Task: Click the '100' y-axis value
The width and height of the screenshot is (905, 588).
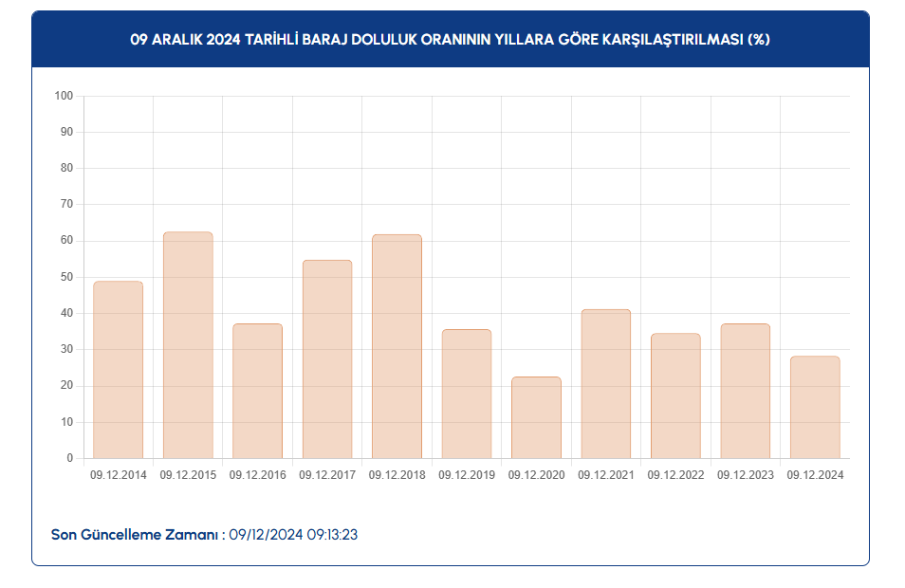Action: pyautogui.click(x=65, y=96)
